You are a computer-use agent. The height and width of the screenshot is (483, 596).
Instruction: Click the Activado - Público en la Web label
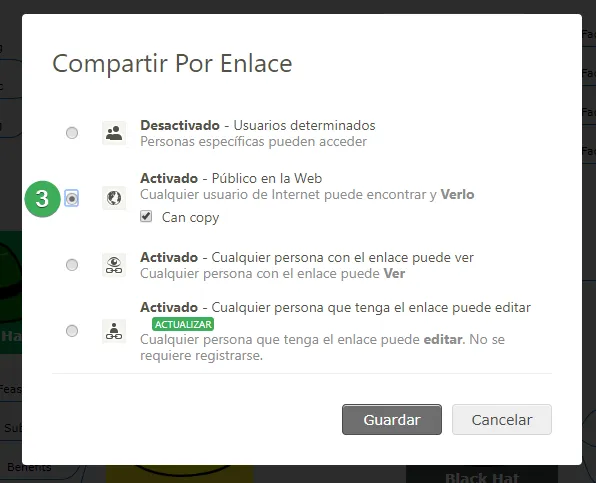(x=231, y=178)
